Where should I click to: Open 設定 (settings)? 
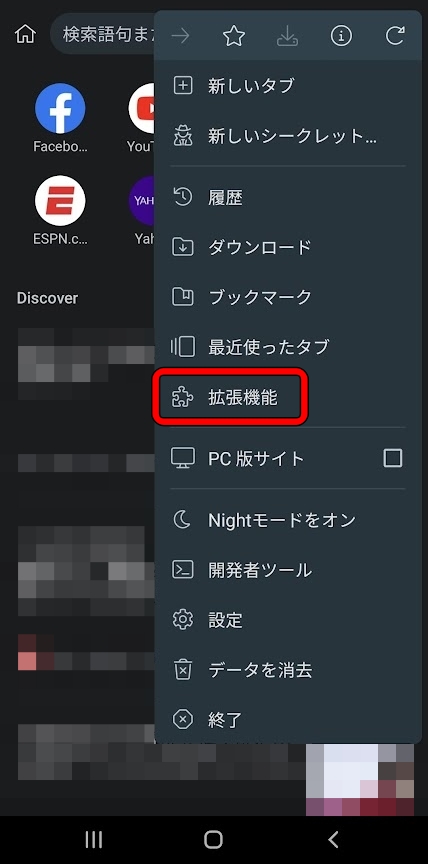[288, 620]
